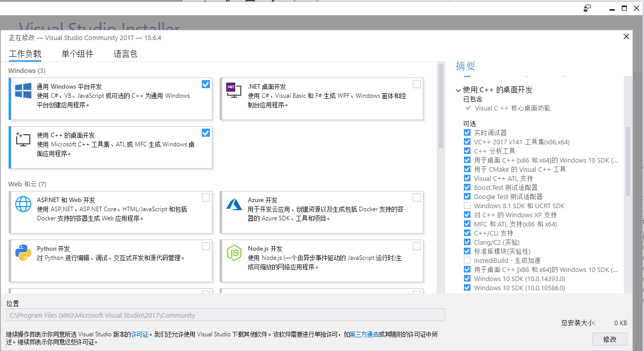This screenshot has height=351, width=644.
Task: Toggle the 实时调试器 option checkbox
Action: click(467, 133)
